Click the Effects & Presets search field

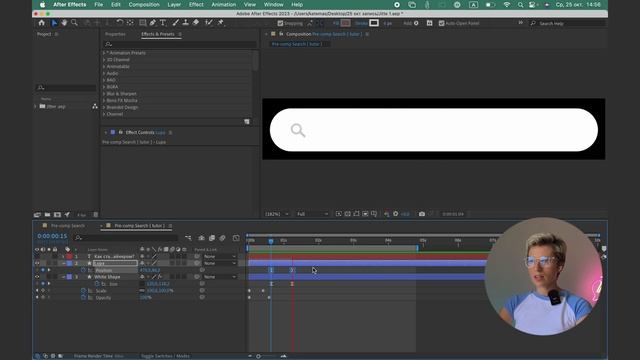180,44
